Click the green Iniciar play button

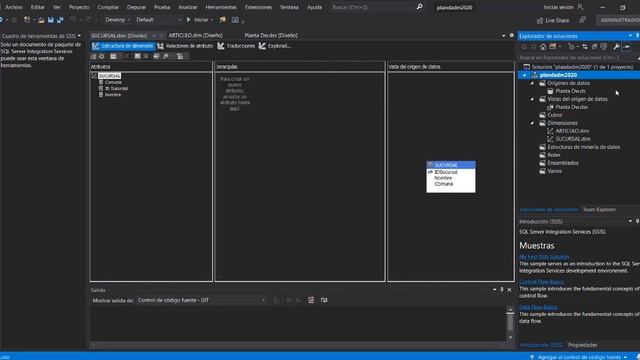pyautogui.click(x=189, y=20)
